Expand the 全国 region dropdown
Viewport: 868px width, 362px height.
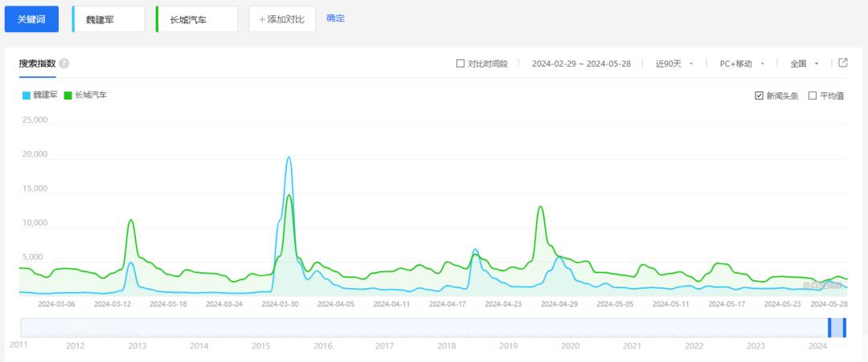point(805,63)
